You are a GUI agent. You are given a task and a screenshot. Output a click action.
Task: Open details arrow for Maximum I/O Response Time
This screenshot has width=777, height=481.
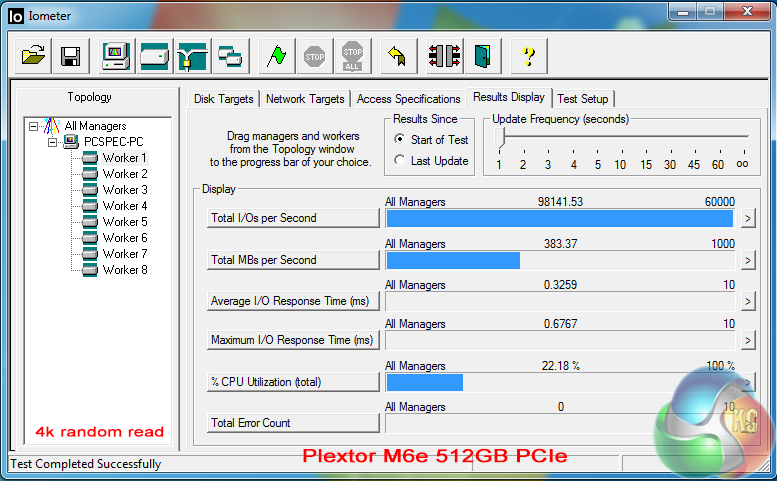point(748,340)
